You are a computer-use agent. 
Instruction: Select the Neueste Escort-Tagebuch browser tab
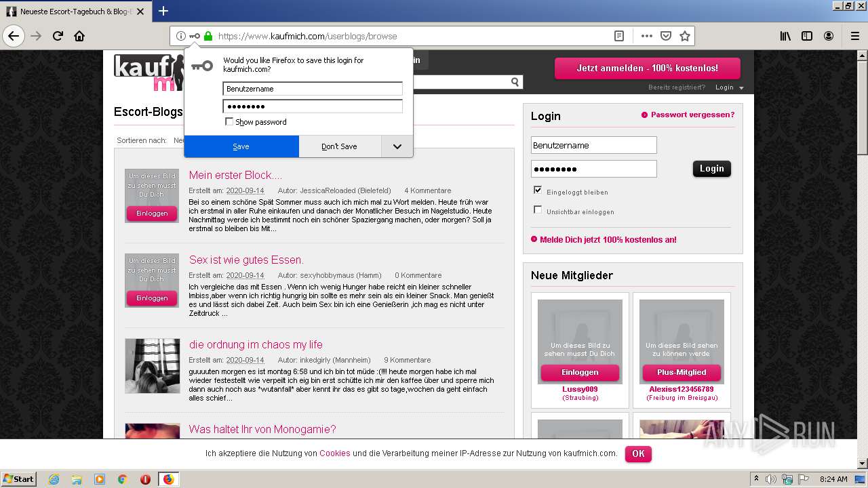coord(75,12)
